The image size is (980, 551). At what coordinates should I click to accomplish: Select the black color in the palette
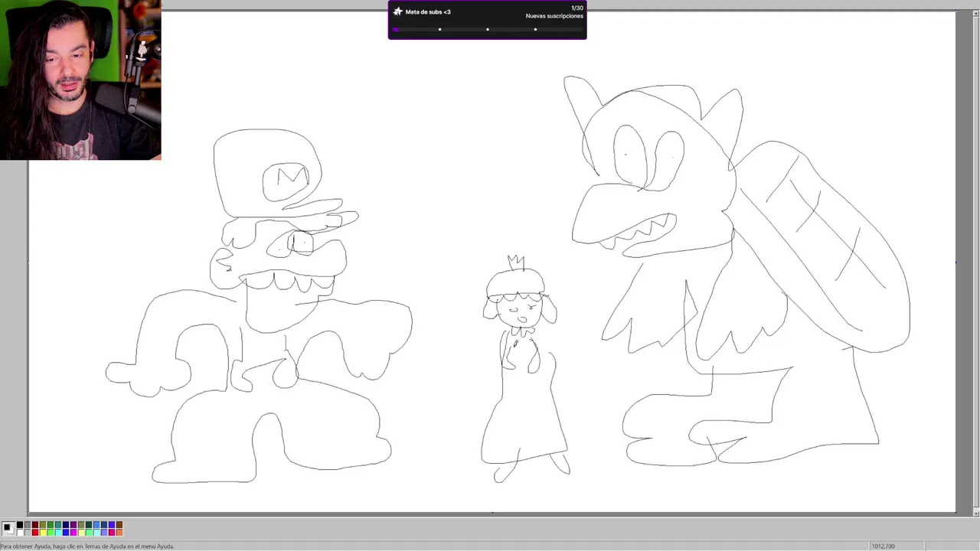tap(20, 525)
